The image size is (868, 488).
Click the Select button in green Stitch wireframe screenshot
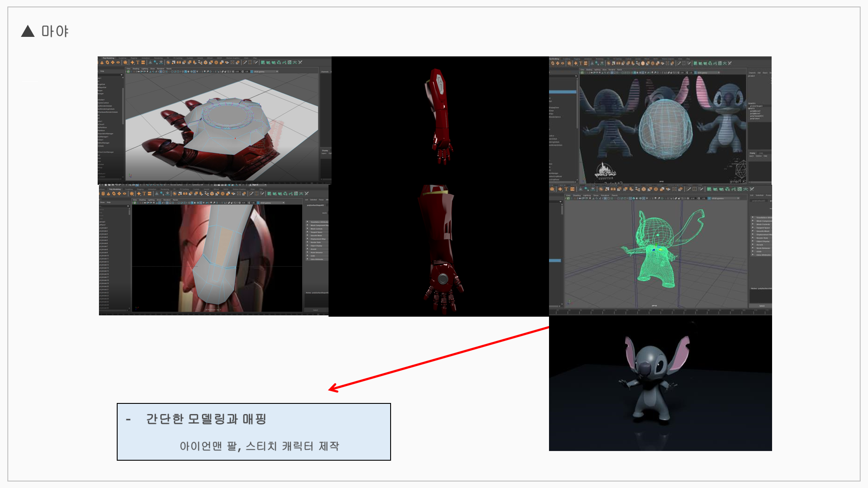point(762,306)
